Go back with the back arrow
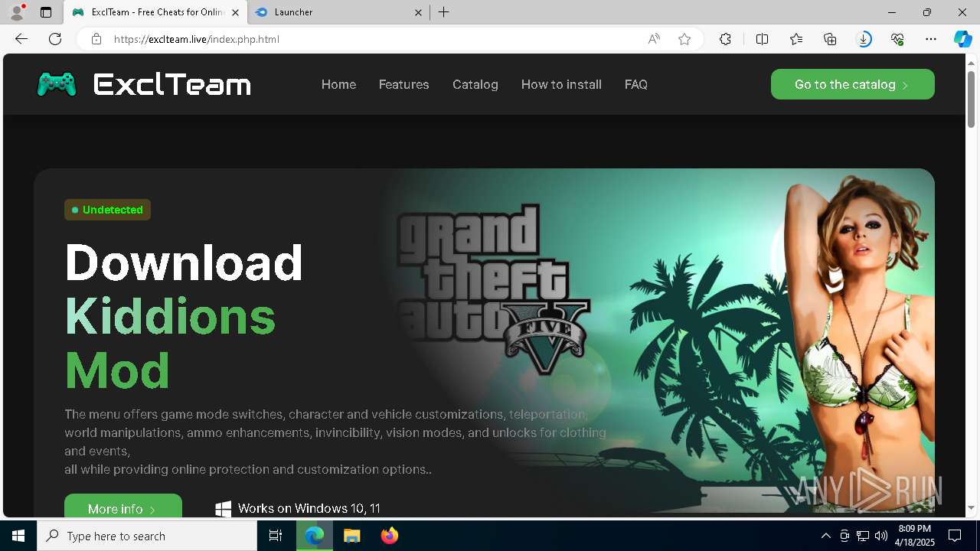Viewport: 980px width, 551px height. (21, 39)
